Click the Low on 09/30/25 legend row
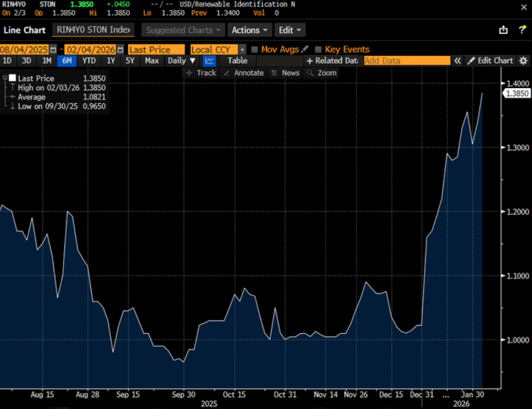Screen dimensions: 532x409 (58, 107)
